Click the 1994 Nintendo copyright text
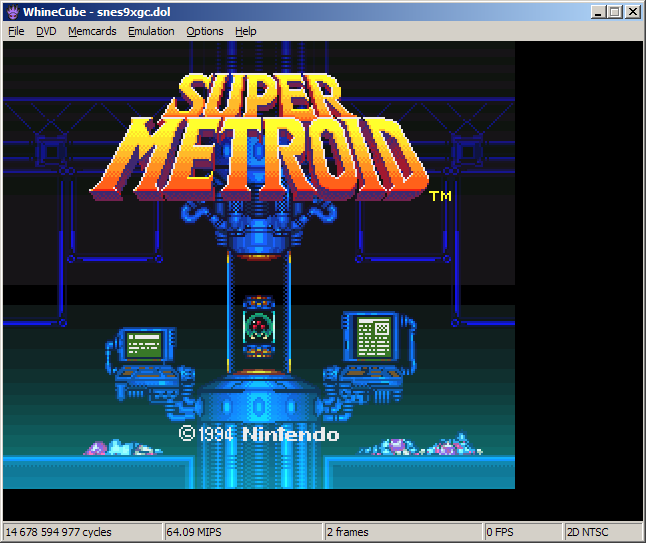This screenshot has width=646, height=543. click(x=259, y=434)
